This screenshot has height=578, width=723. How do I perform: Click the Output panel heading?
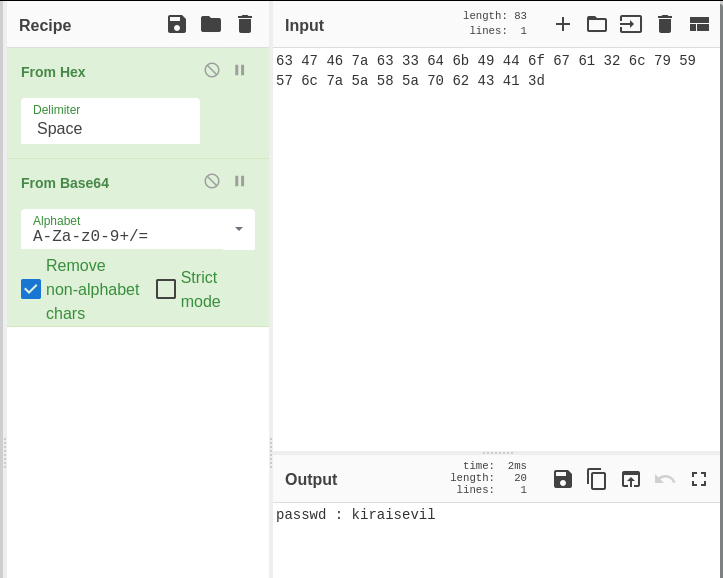[x=311, y=479]
